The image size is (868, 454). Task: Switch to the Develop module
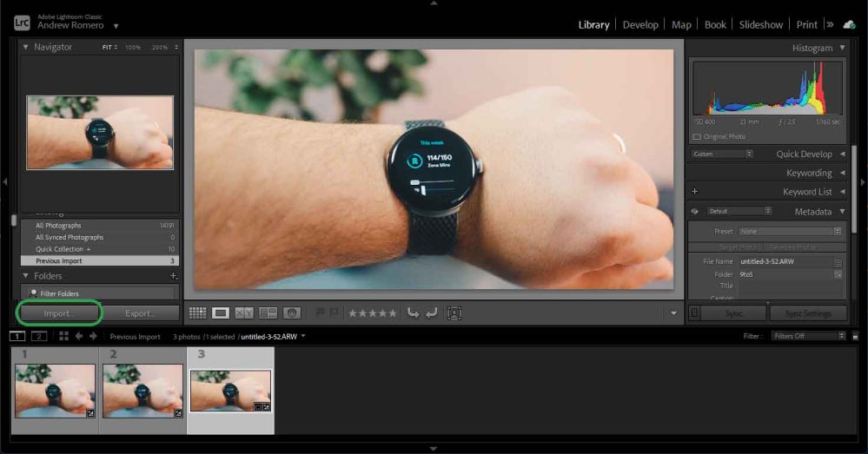coord(640,24)
